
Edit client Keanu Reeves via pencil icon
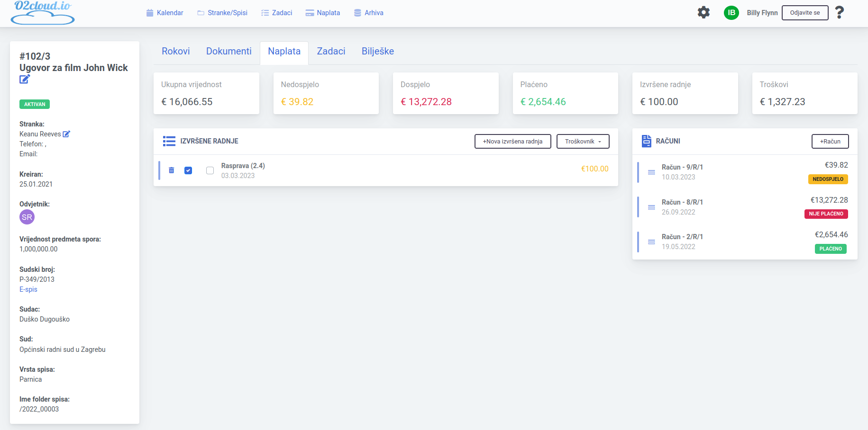66,134
